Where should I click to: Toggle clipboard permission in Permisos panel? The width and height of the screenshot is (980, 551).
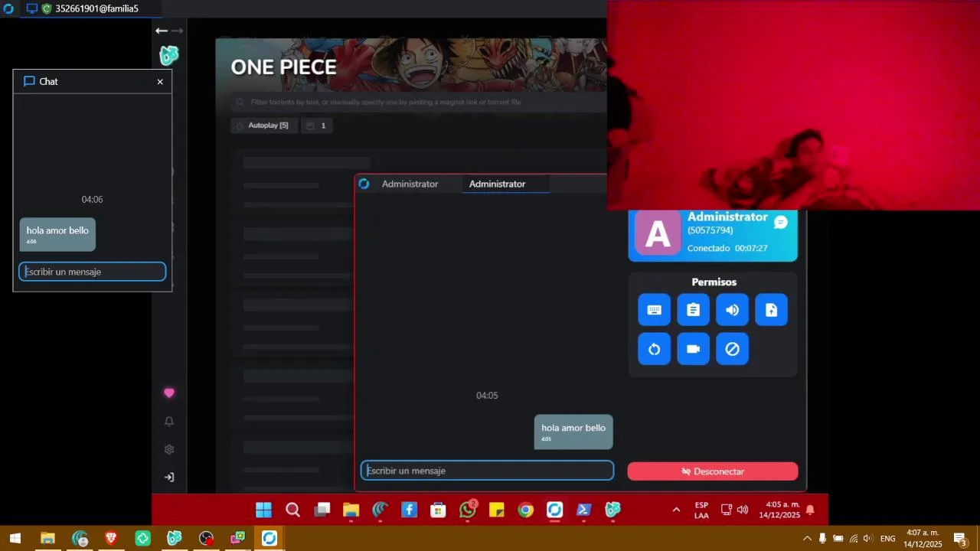[693, 310]
